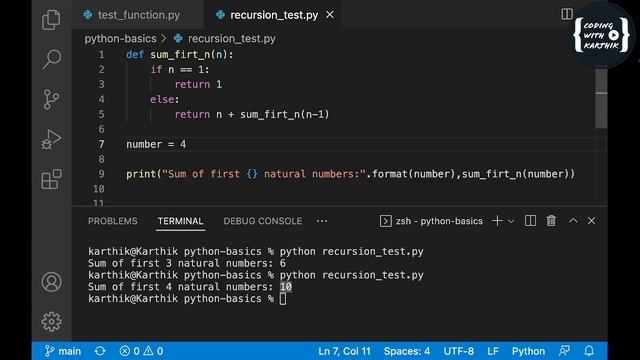Select language mode via Python status item

pyautogui.click(x=528, y=351)
